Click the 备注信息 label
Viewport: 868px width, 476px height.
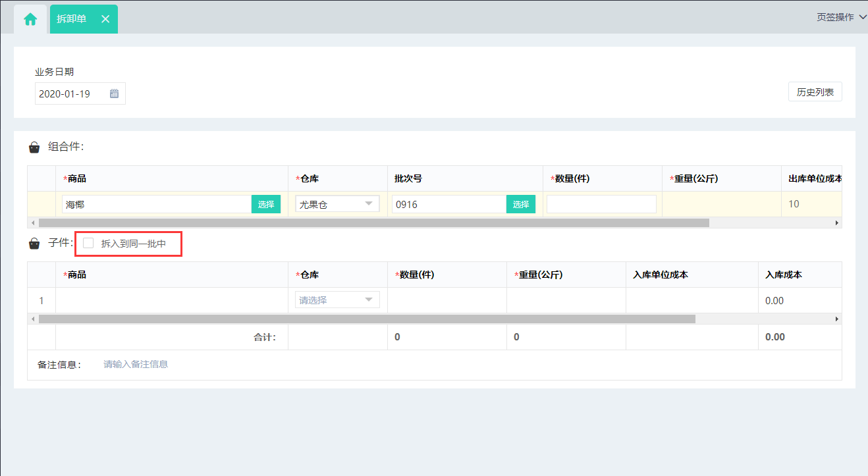coord(59,365)
